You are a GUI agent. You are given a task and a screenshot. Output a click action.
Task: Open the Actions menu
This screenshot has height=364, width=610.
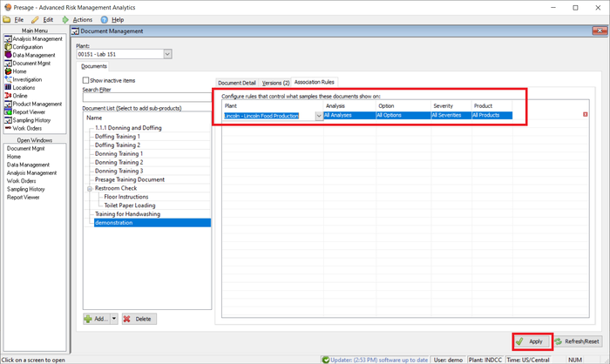(x=82, y=19)
